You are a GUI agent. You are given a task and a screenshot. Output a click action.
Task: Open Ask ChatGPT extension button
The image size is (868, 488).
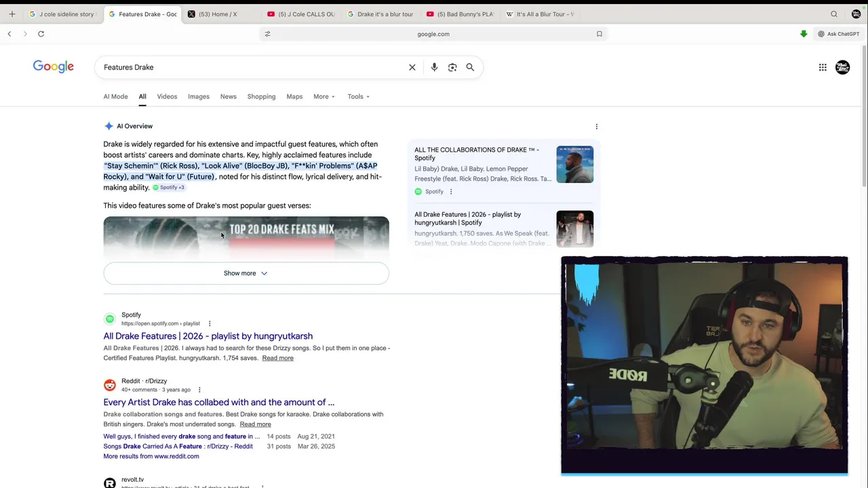click(839, 34)
